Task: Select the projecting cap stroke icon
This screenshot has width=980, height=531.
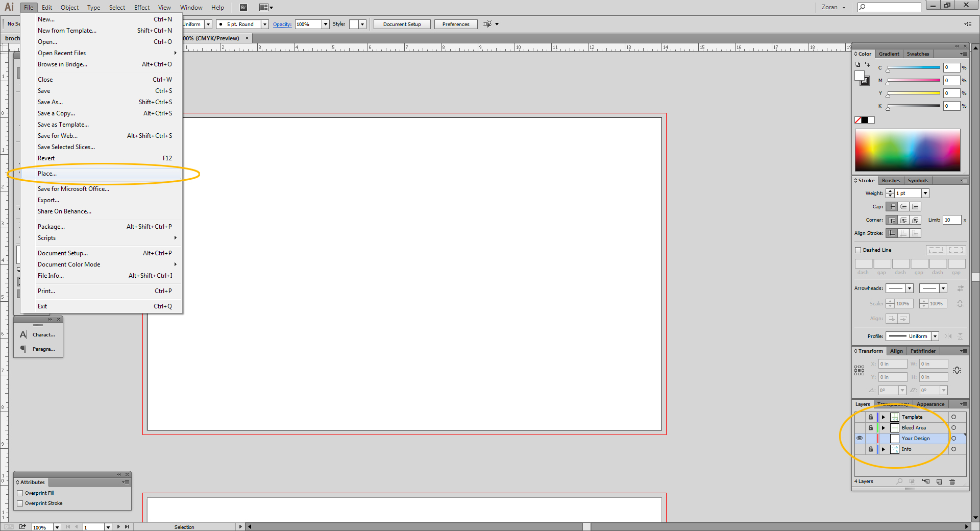Action: click(x=915, y=207)
